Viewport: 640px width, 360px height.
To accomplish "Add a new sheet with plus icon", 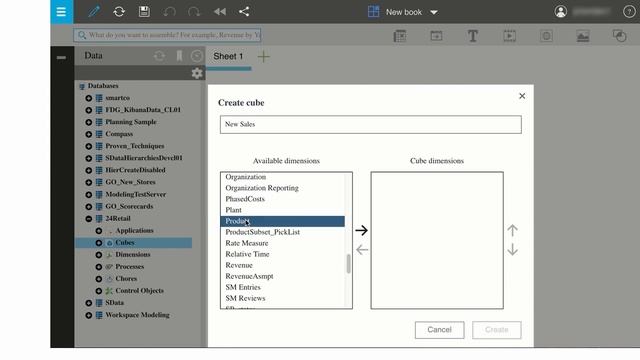I will coord(264,57).
